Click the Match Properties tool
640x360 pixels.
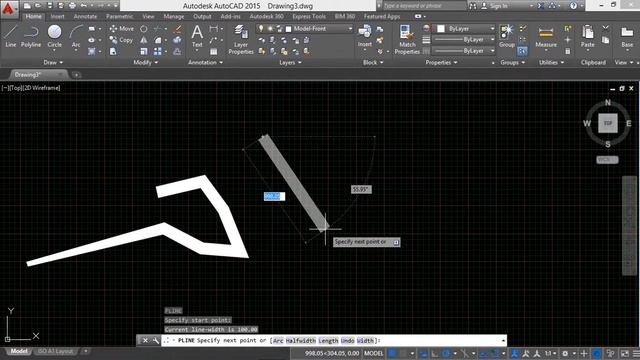tap(407, 39)
